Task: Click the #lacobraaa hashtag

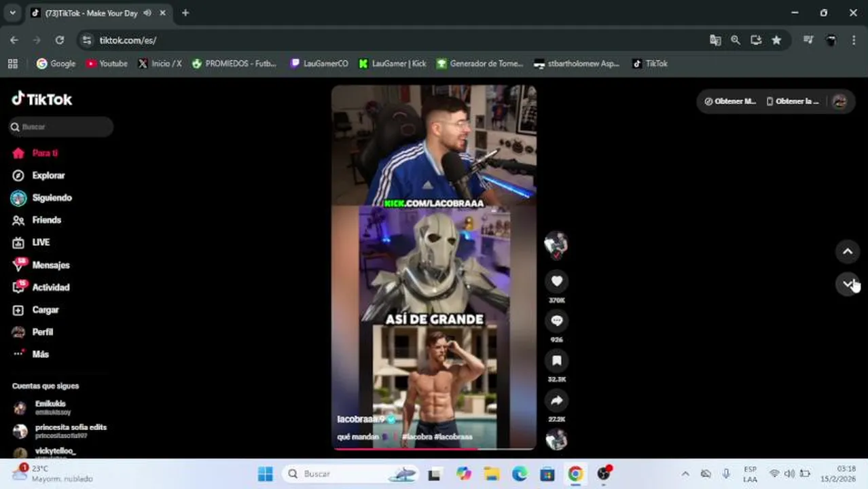Action: coord(453,437)
